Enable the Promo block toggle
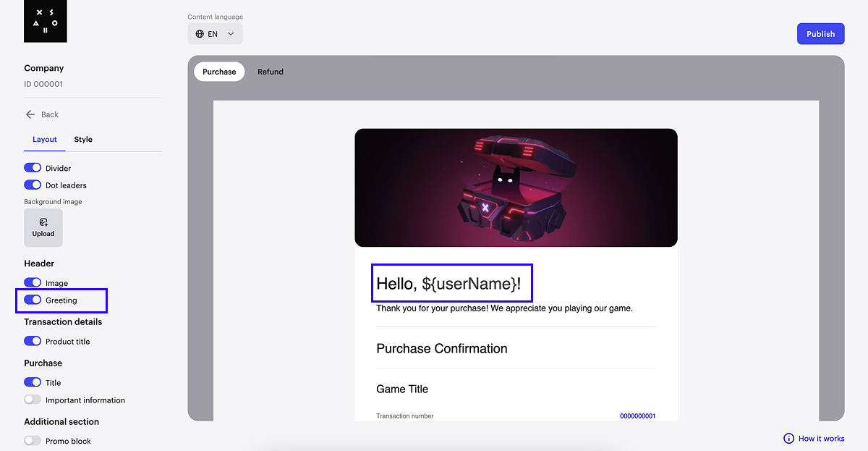Viewport: 868px width, 451px height. coord(33,441)
